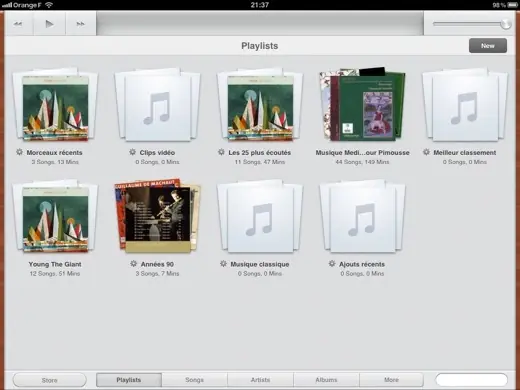Click the gear icon beside Années 90
The image size is (520, 390).
pos(133,264)
